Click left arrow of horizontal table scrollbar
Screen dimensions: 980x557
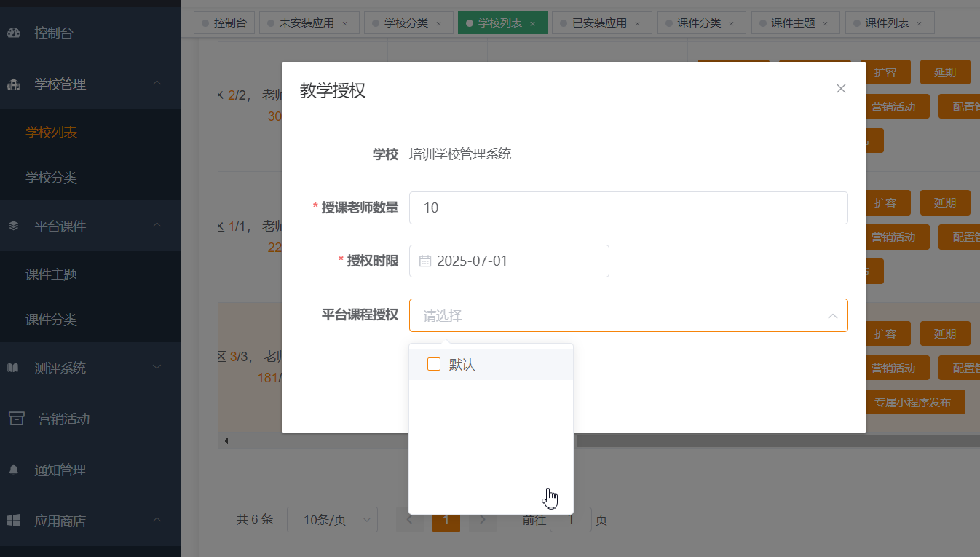[226, 441]
